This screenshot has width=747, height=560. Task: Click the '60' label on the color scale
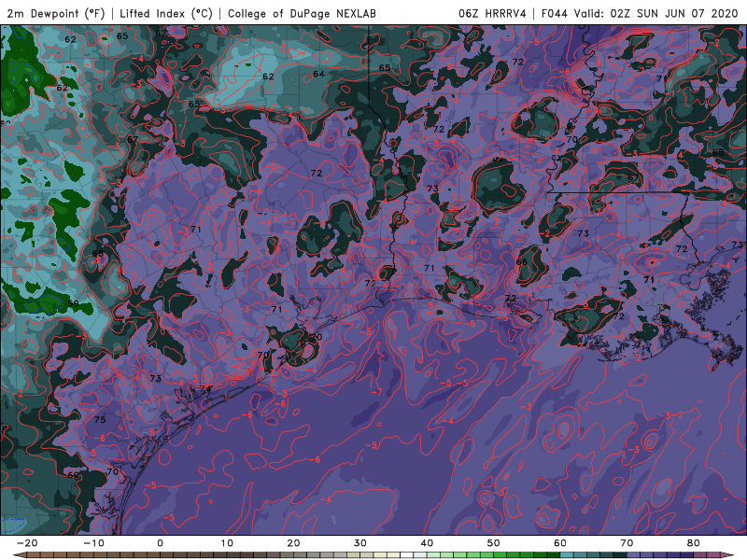tap(560, 543)
